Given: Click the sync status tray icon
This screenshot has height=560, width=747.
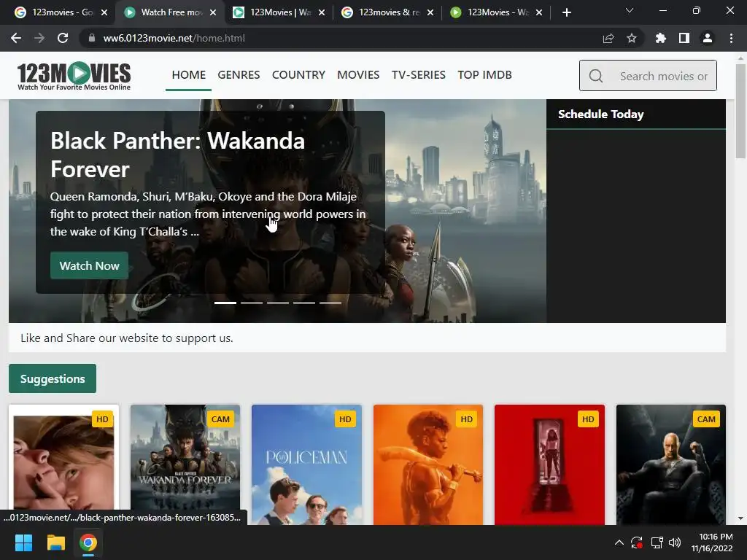Looking at the screenshot, I should point(637,542).
